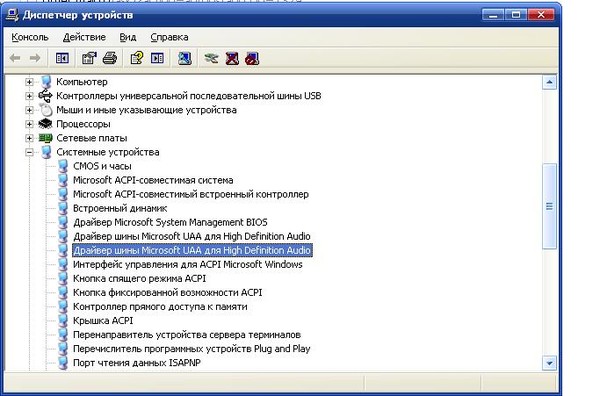
Task: Collapse the Системные устройства node
Action: [x=29, y=152]
